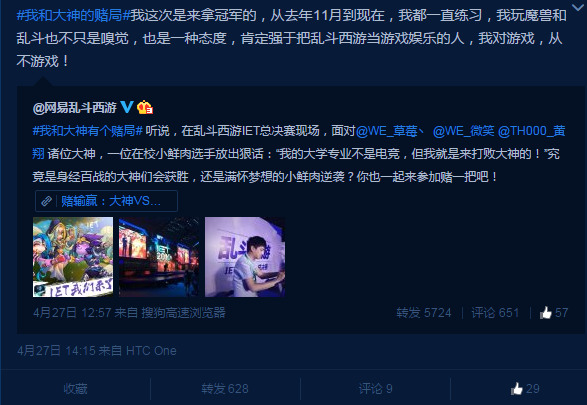Open the #我和大神有个赌局# hashtag

coord(88,131)
